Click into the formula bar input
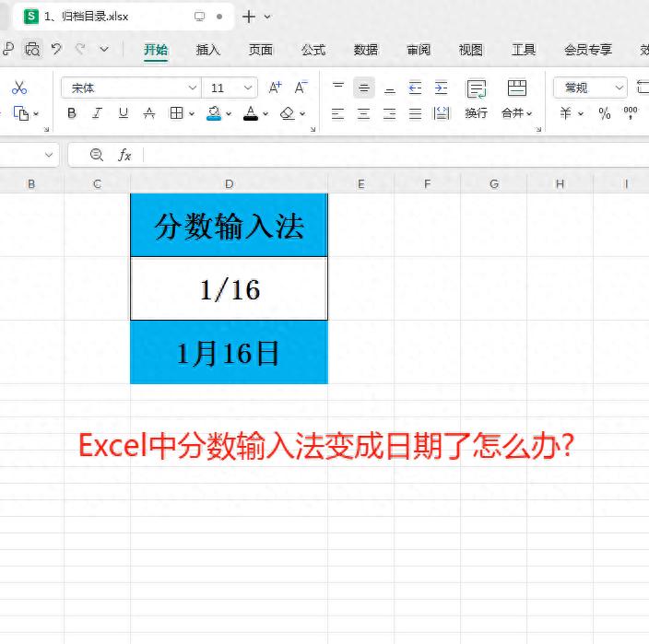The width and height of the screenshot is (649, 644). [x=396, y=155]
